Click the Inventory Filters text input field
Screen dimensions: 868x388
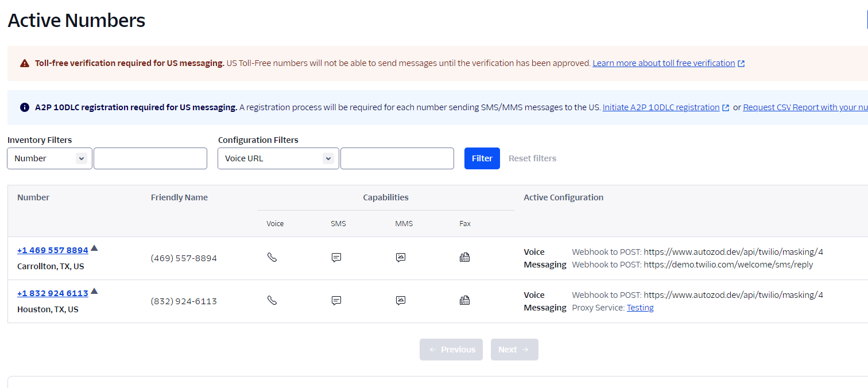coord(150,158)
